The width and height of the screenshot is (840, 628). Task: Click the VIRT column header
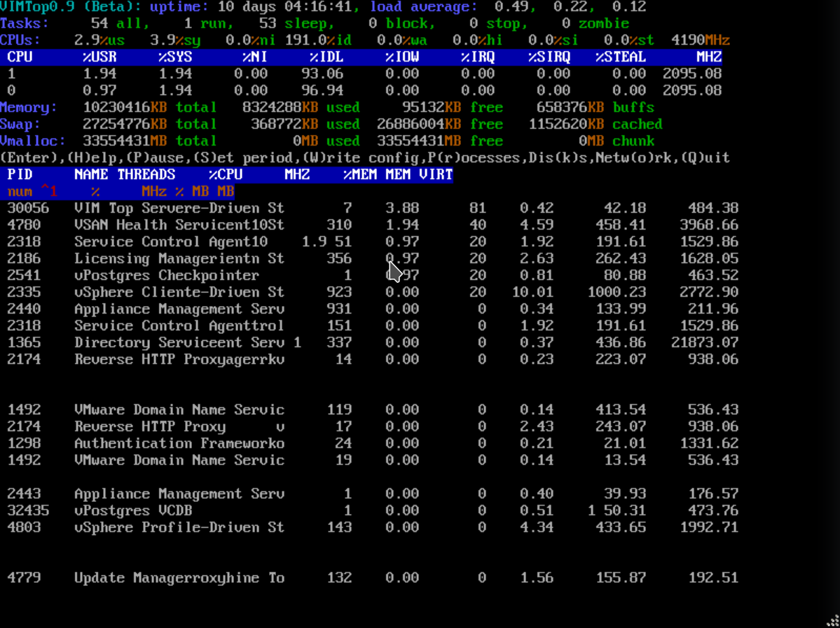pyautogui.click(x=436, y=174)
